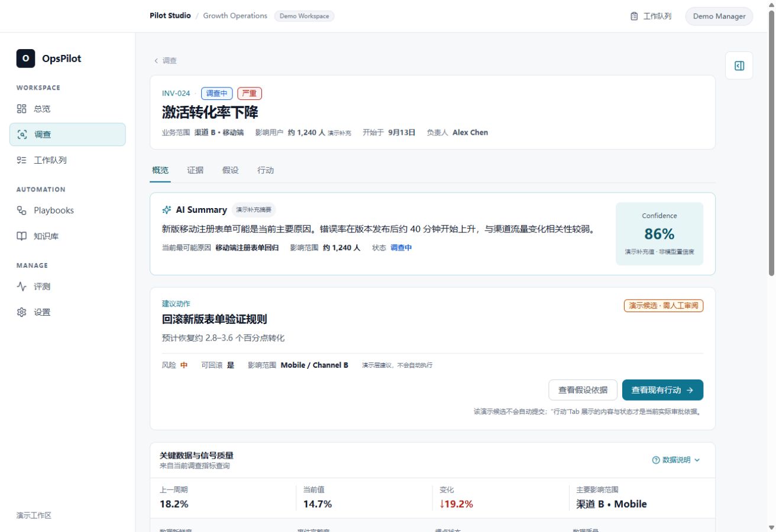
Task: Toggle the side panel collapse icon
Action: click(739, 66)
